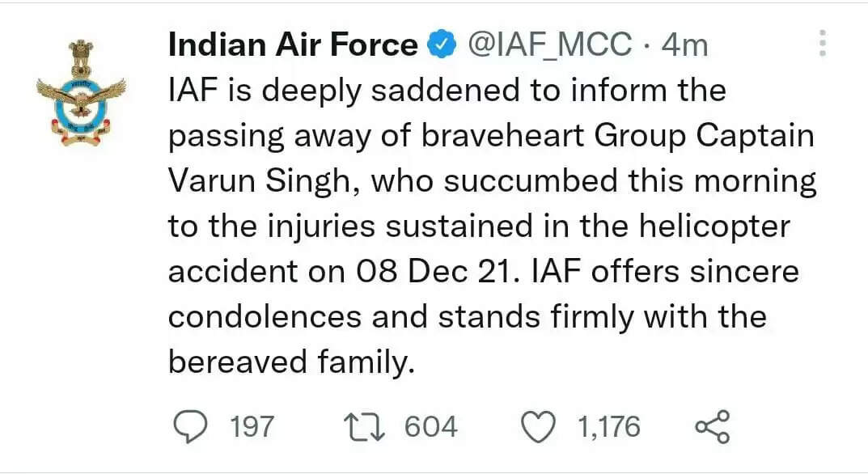Image resolution: width=868 pixels, height=474 pixels.
Task: View the 1,176 likes count
Action: [x=609, y=427]
